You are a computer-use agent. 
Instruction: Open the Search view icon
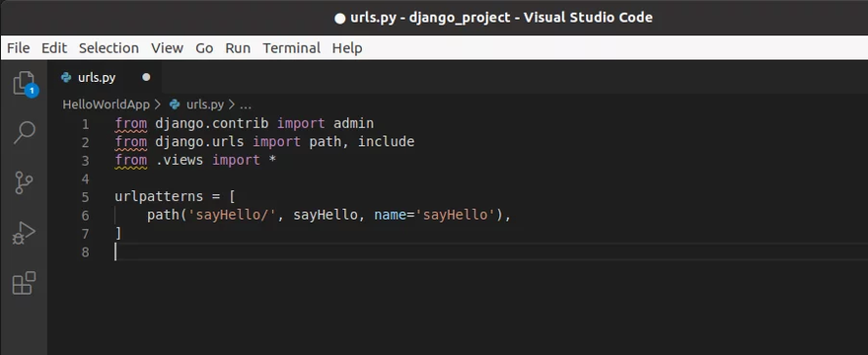(x=25, y=133)
